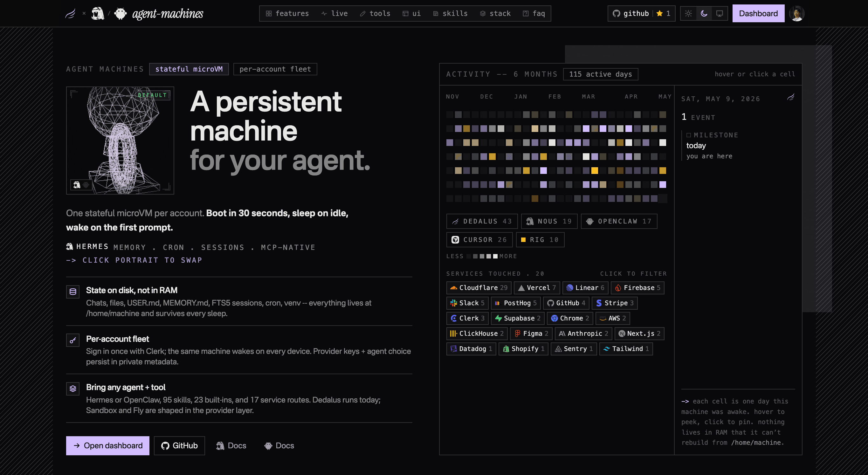
Task: Click the darkest LESS legend swatch
Action: tap(468, 256)
